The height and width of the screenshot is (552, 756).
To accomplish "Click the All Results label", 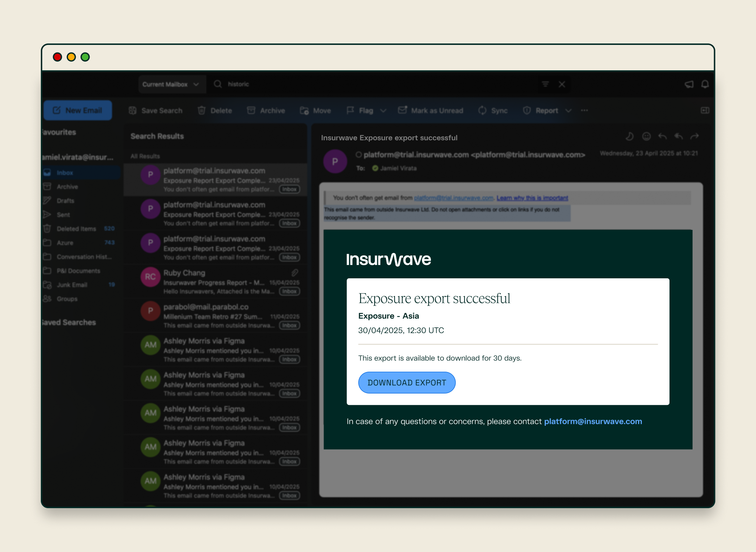I will coord(145,156).
